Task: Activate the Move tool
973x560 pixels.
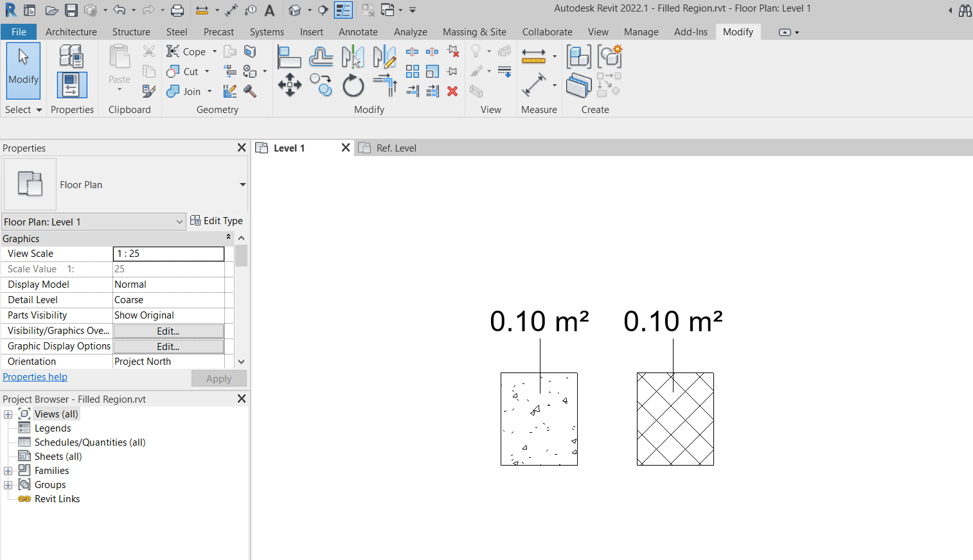Action: [290, 84]
